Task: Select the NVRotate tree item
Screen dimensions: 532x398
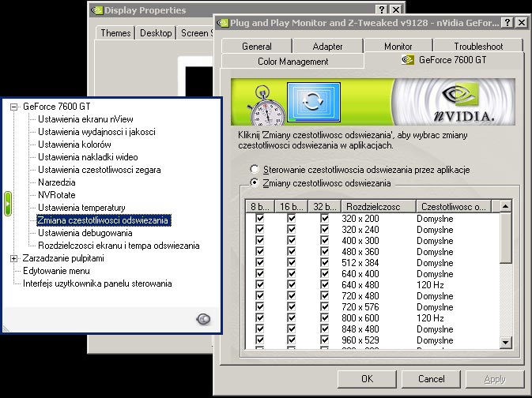Action: (57, 195)
